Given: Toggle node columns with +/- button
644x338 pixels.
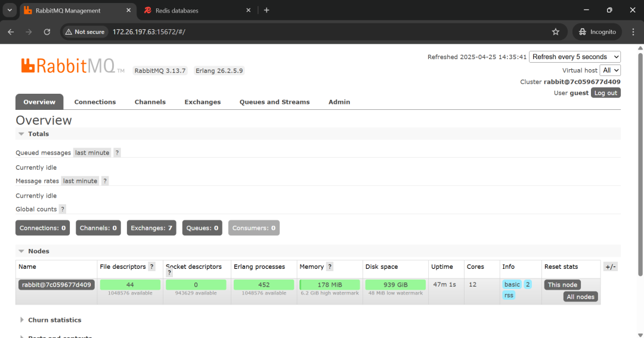Looking at the screenshot, I should [x=611, y=267].
